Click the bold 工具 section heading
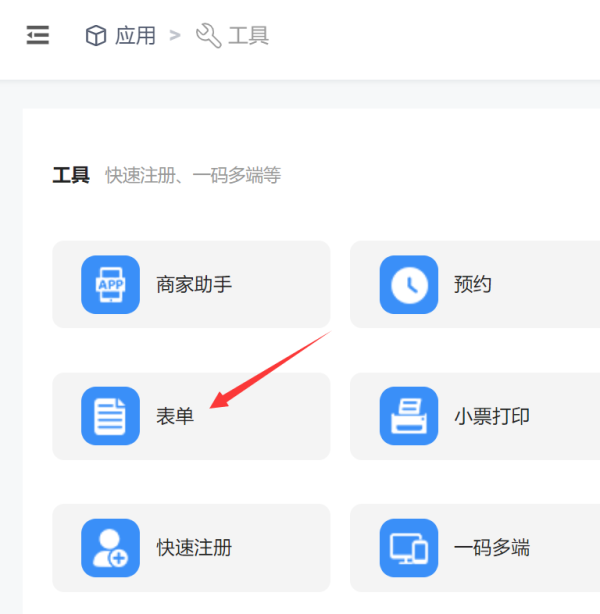This screenshot has width=600, height=614. [71, 176]
